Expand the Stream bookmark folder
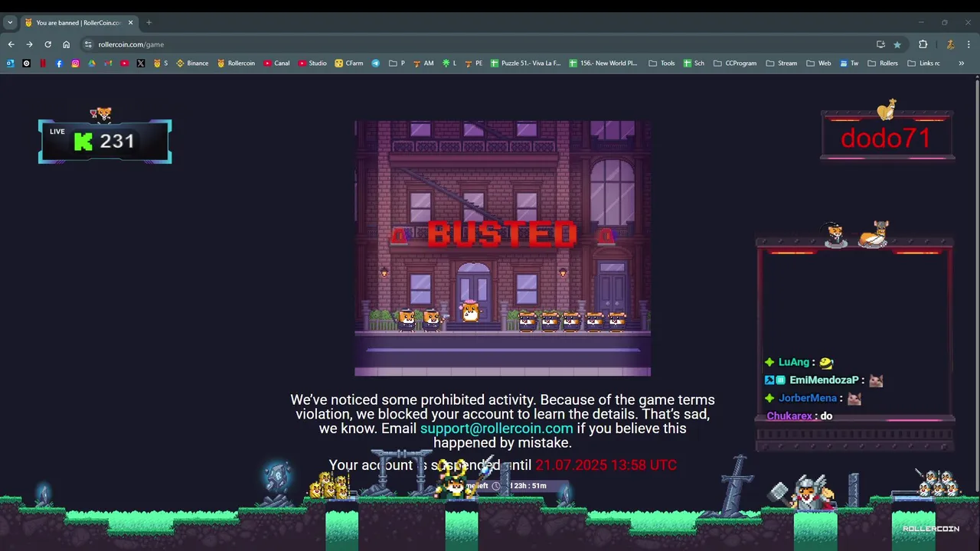The height and width of the screenshot is (551, 980). (782, 64)
